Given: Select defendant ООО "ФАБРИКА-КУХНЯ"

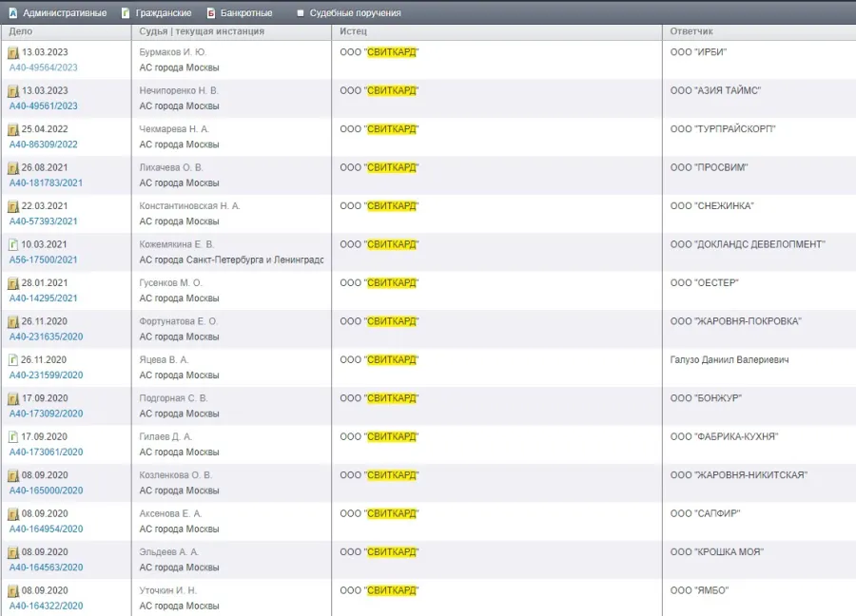Looking at the screenshot, I should pyautogui.click(x=724, y=437).
